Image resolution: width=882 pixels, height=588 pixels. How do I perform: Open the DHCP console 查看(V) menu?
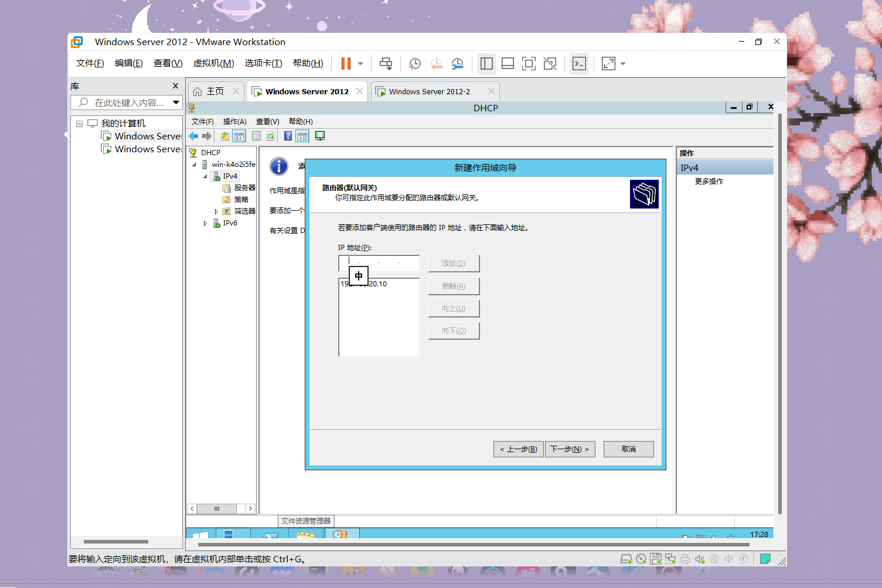267,122
